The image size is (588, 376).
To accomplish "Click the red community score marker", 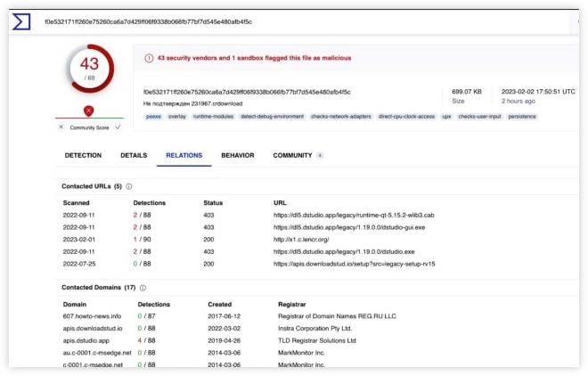I will point(88,111).
